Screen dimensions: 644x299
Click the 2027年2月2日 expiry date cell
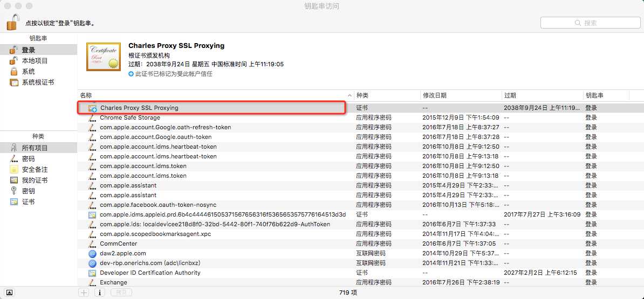tap(540, 273)
